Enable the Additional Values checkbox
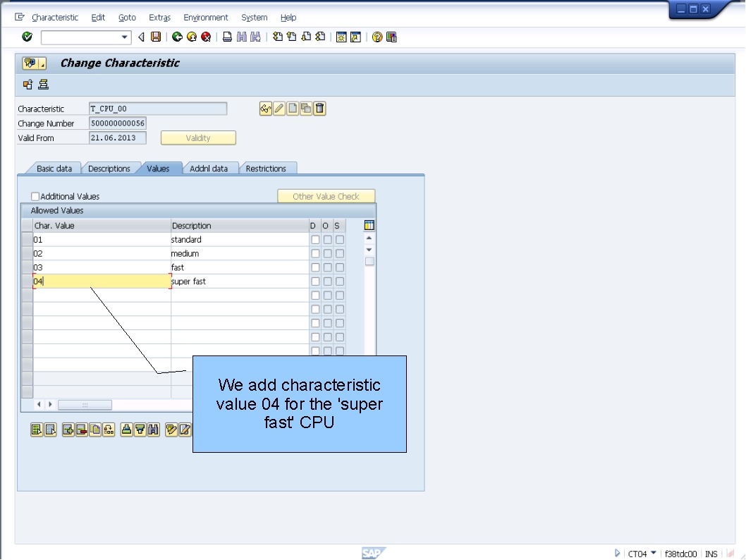This screenshot has width=746, height=560. coord(34,196)
